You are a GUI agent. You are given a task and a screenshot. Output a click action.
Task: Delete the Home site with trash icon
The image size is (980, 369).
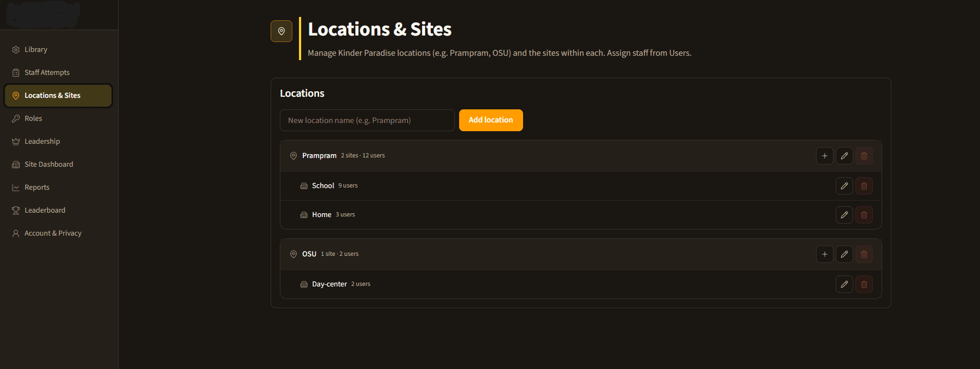pyautogui.click(x=864, y=215)
